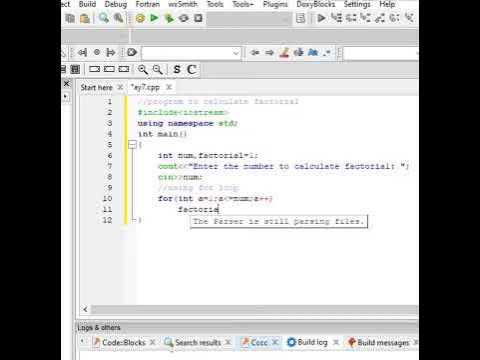Open the Code::Blocks log tab
The image size is (480, 360).
(x=124, y=343)
